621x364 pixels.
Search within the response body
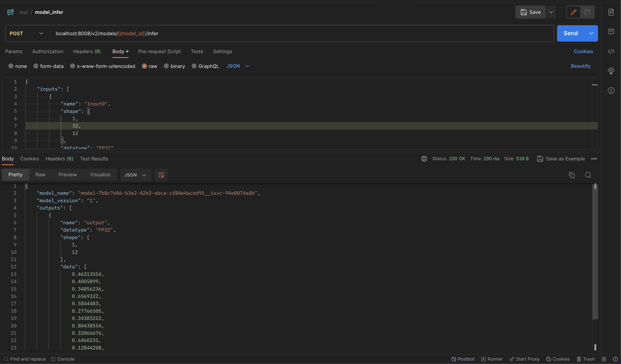[588, 175]
